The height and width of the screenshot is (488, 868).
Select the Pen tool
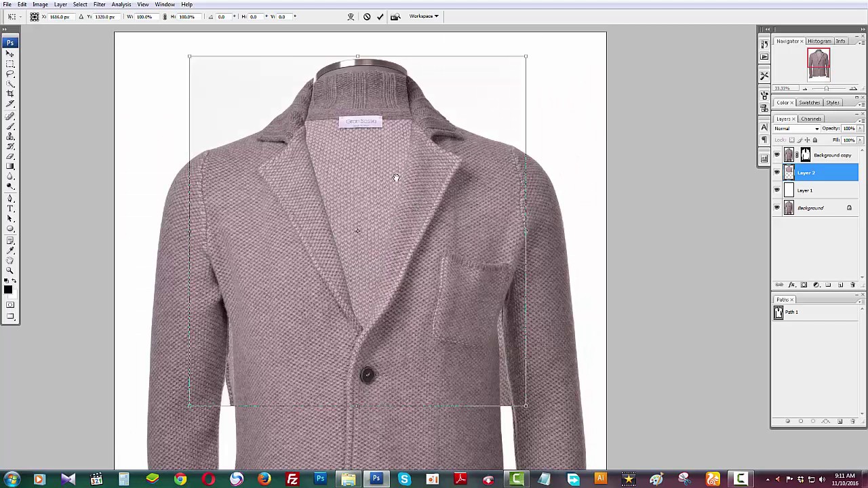tap(10, 199)
